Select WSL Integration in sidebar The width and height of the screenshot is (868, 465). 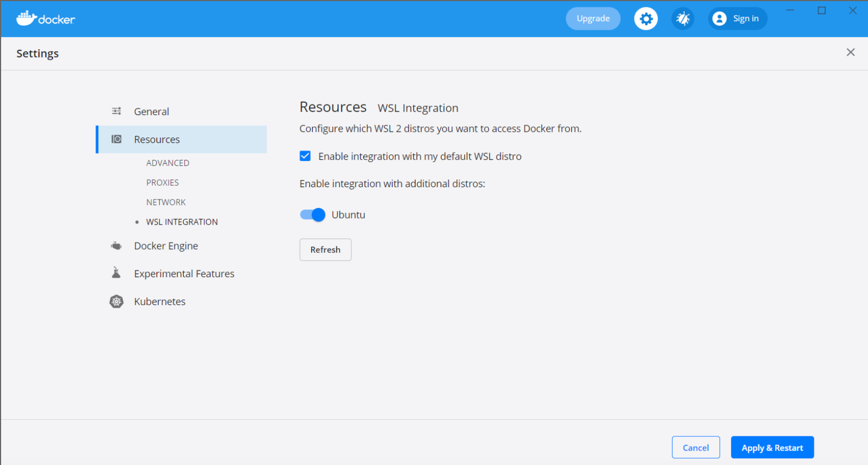click(x=182, y=222)
